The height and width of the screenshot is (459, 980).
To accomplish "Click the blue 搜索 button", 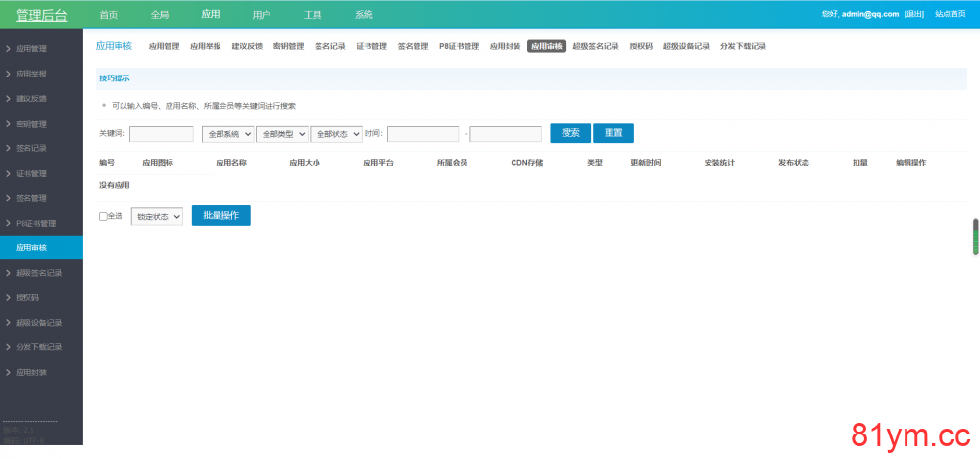I will [x=570, y=133].
